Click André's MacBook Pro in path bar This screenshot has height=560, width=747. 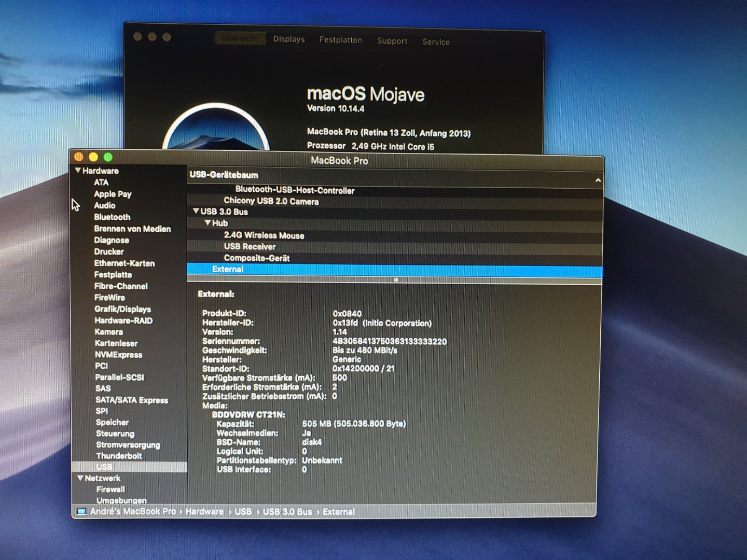[x=133, y=512]
